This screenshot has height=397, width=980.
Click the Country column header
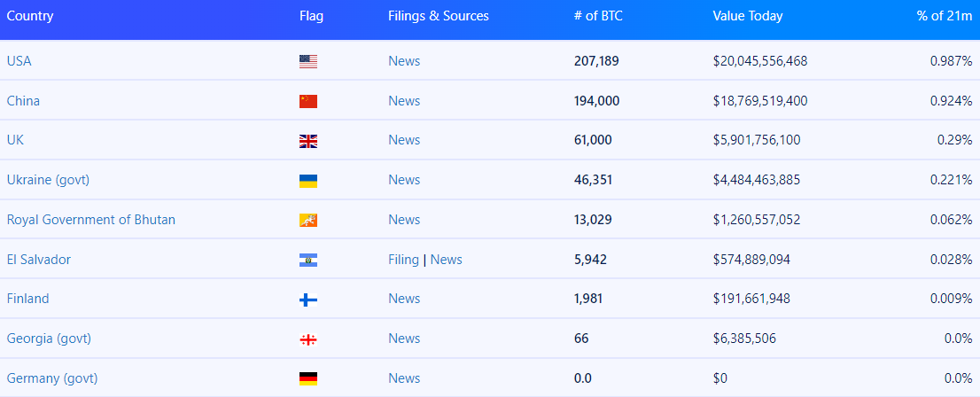point(30,16)
